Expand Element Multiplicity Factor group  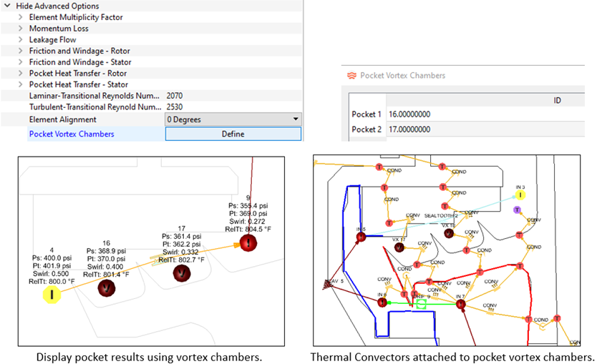click(x=21, y=17)
